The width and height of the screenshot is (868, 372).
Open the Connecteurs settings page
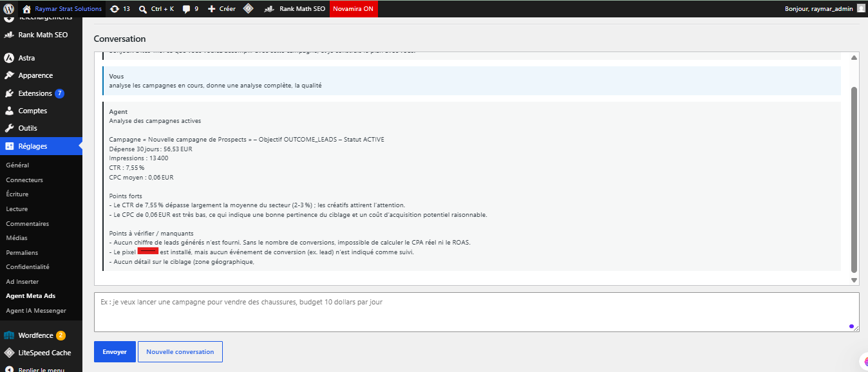pos(24,180)
